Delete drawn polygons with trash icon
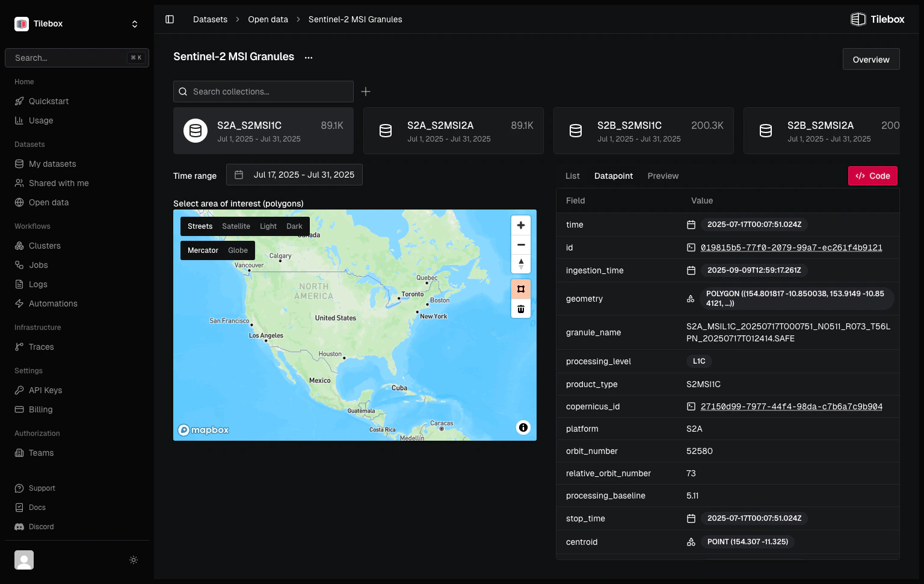The height and width of the screenshot is (584, 924). pos(521,309)
